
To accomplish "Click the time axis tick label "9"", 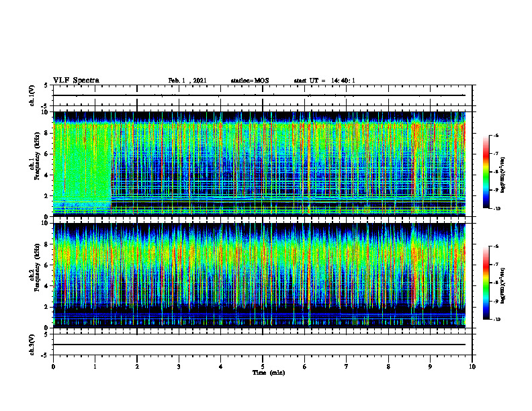I will point(430,367).
